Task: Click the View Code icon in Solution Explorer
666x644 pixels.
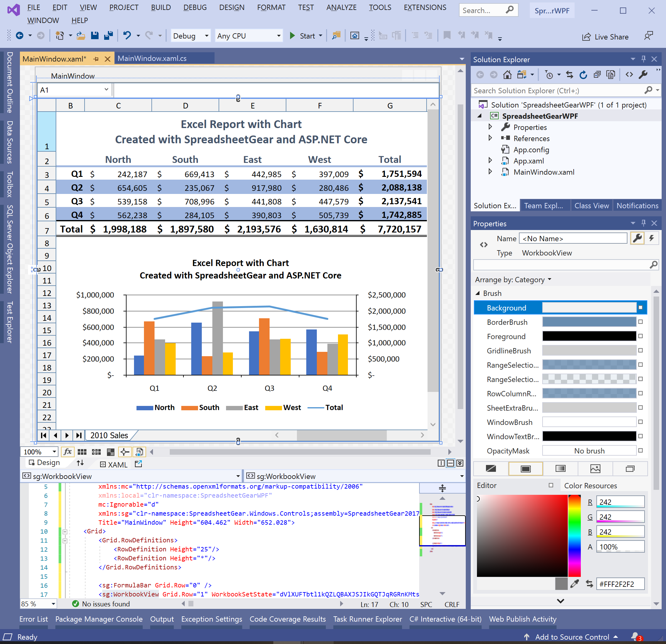Action: click(629, 75)
